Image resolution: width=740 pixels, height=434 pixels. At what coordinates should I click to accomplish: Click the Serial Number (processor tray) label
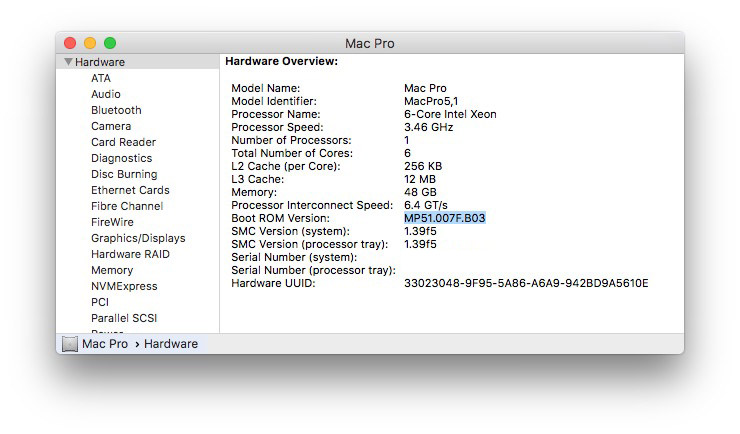(x=313, y=270)
